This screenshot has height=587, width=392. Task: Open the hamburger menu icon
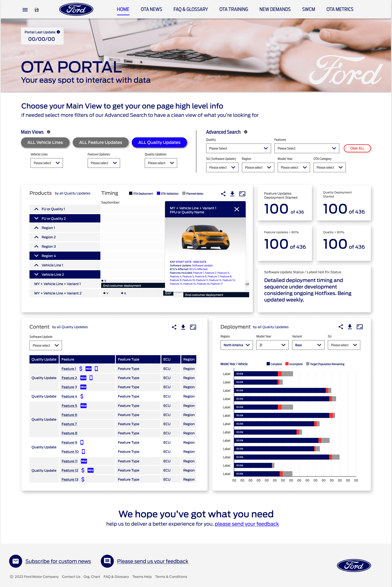pyautogui.click(x=25, y=10)
